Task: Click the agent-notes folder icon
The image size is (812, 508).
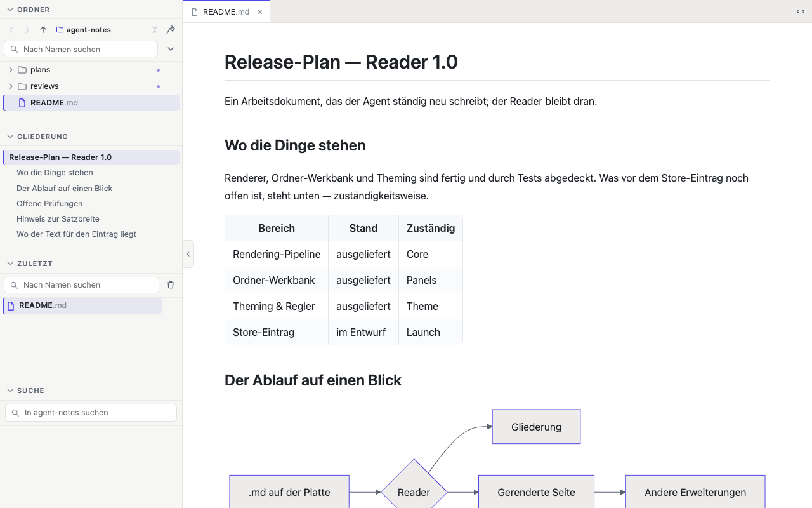Action: (60, 30)
